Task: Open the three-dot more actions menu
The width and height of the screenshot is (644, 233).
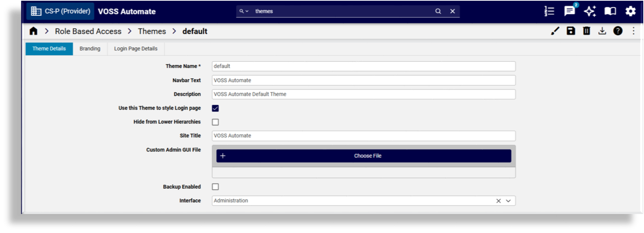Action: [x=633, y=31]
